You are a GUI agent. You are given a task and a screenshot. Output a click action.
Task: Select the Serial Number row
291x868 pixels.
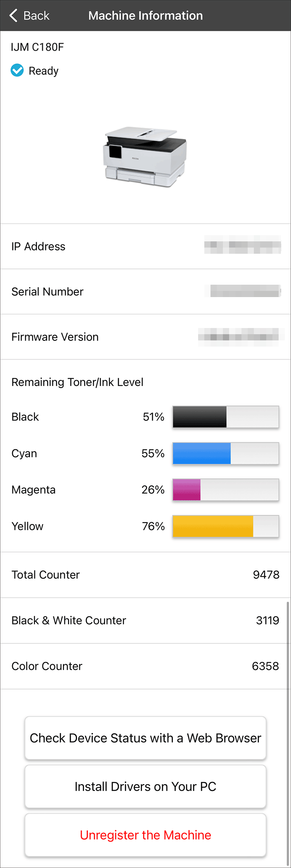click(145, 292)
